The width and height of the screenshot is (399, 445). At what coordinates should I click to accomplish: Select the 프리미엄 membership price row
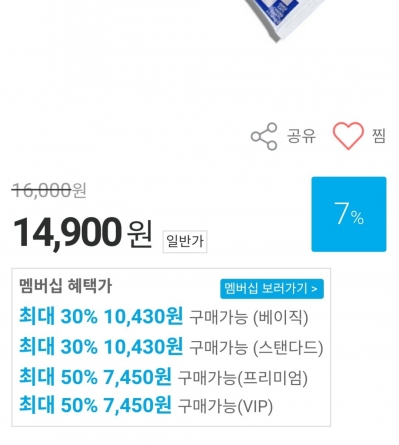pyautogui.click(x=163, y=377)
